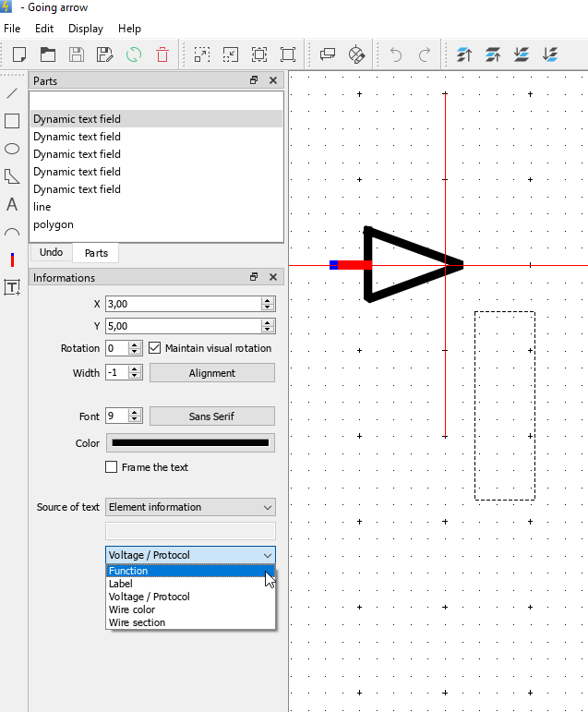This screenshot has height=712, width=588.
Task: Select the terminal tool
Action: [12, 260]
